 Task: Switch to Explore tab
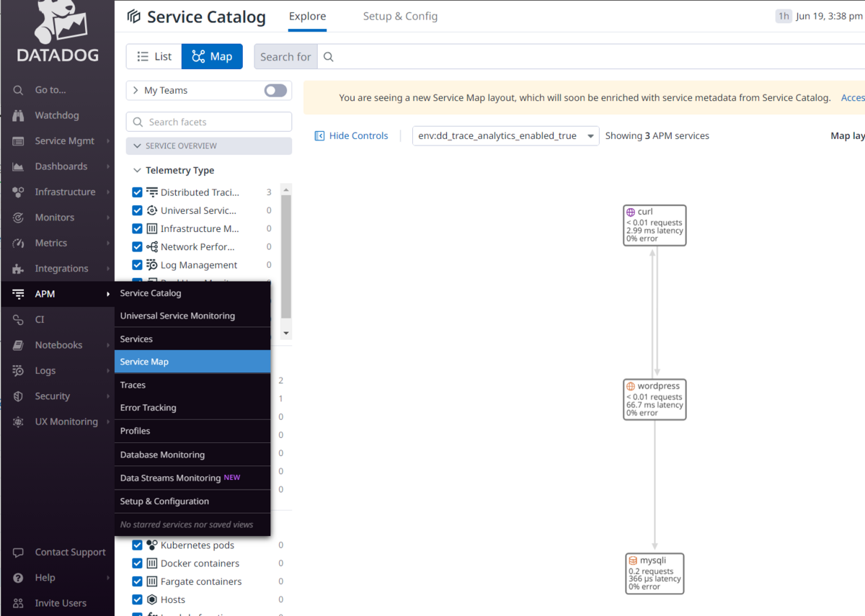point(307,16)
